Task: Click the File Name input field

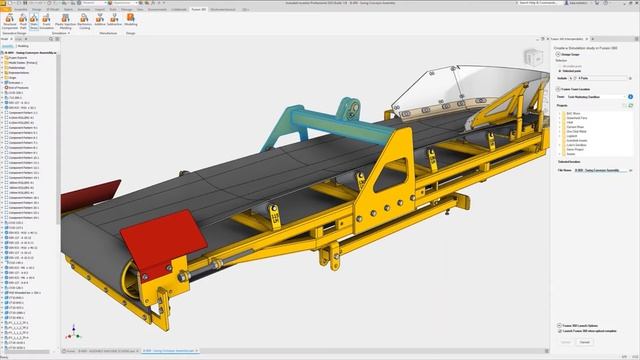Action: [x=600, y=170]
